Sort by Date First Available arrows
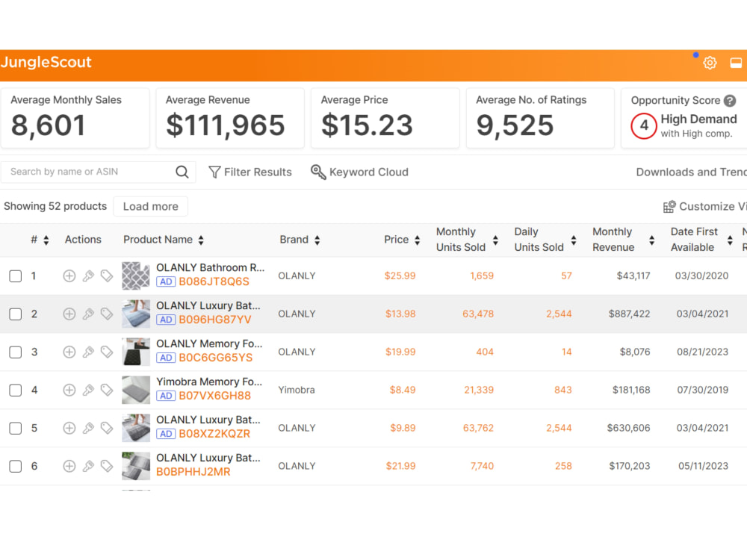This screenshot has height=560, width=747. coord(730,240)
